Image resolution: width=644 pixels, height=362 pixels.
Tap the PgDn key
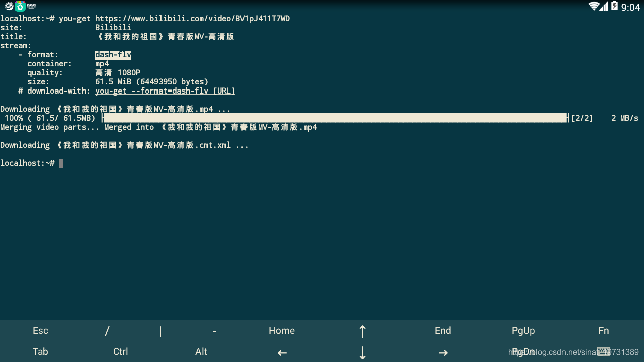tap(523, 351)
